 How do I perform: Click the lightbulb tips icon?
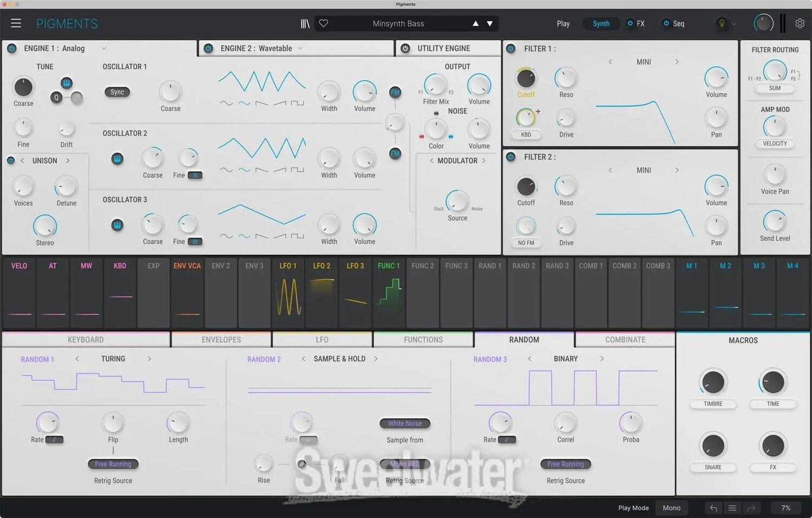pyautogui.click(x=721, y=23)
